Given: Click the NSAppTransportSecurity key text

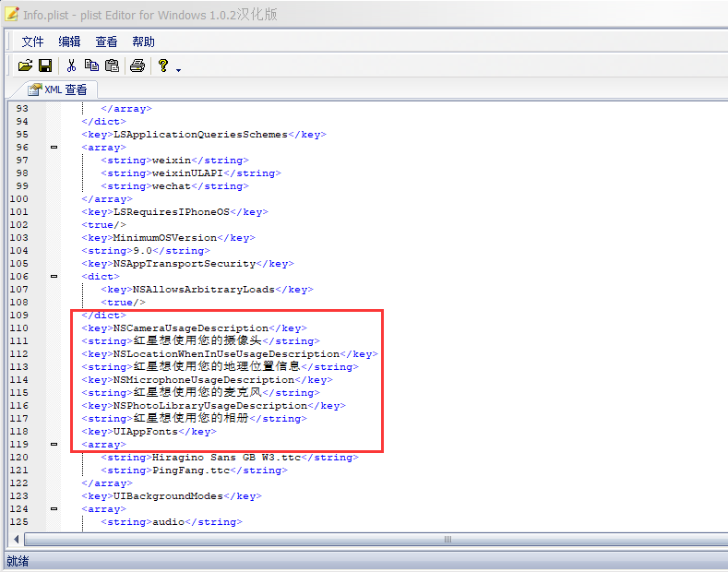Looking at the screenshot, I should [x=185, y=264].
